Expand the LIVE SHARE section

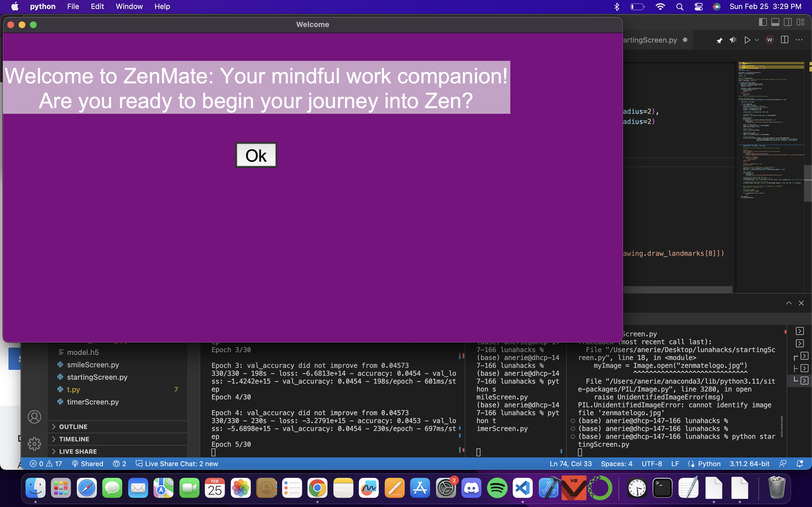click(78, 451)
